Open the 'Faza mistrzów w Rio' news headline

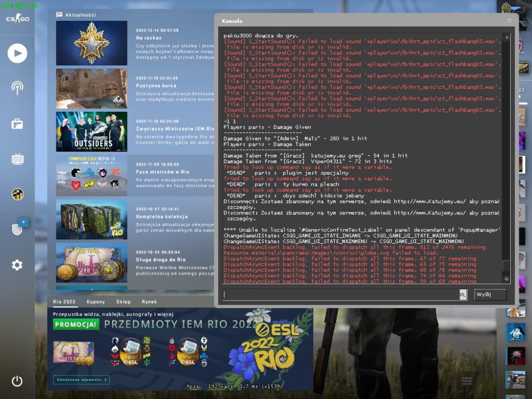(x=163, y=172)
